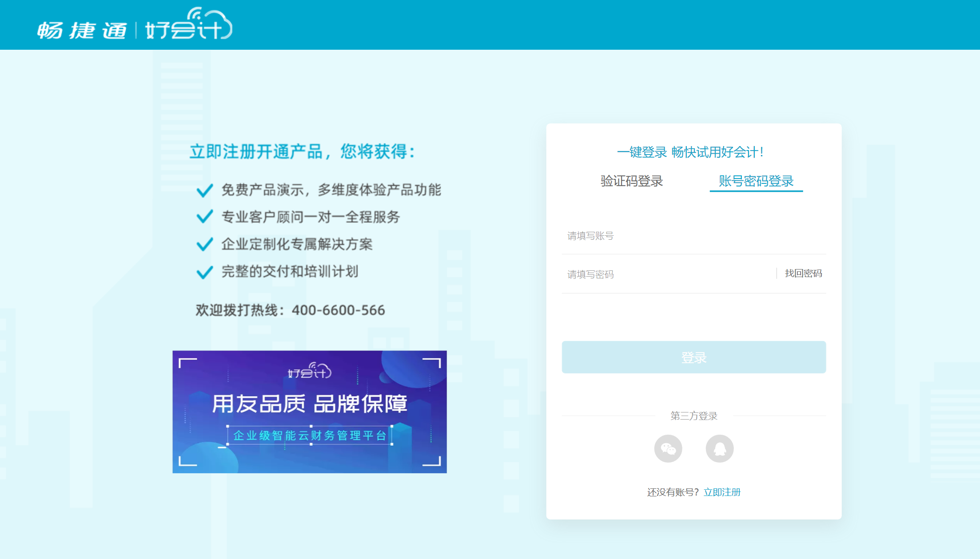The height and width of the screenshot is (559, 980).
Task: Click the checkmark beside 完整的交付和培训计划
Action: coord(204,272)
